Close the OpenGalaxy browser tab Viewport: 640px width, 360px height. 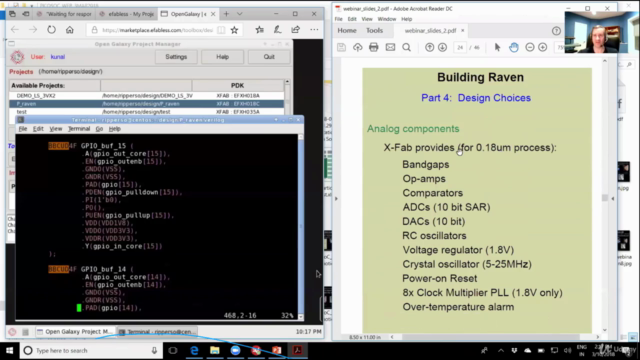click(213, 14)
